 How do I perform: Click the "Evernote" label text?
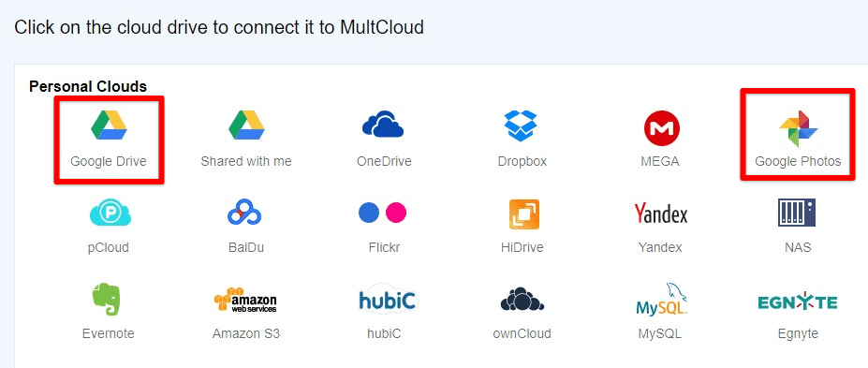[x=108, y=333]
